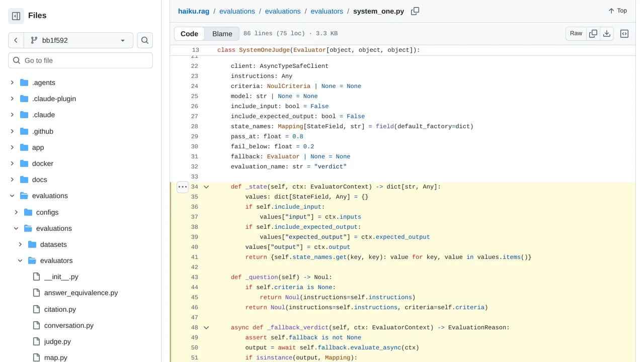Go back using the arrow next to branch selector
This screenshot has height=362, width=644.
coord(16,40)
